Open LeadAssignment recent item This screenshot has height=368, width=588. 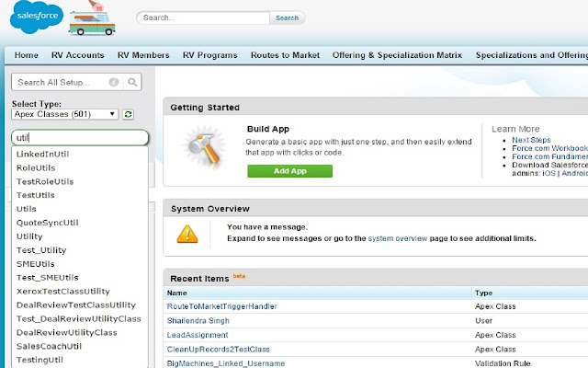click(198, 335)
